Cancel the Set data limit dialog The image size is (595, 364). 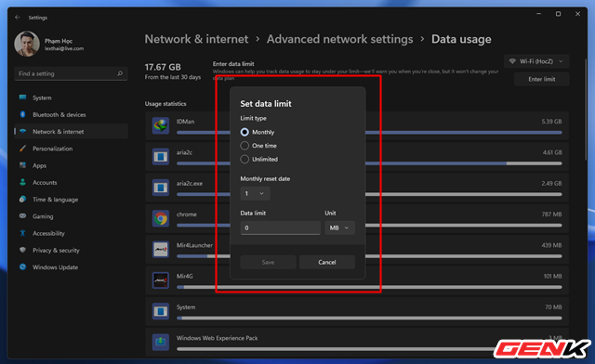tap(327, 263)
